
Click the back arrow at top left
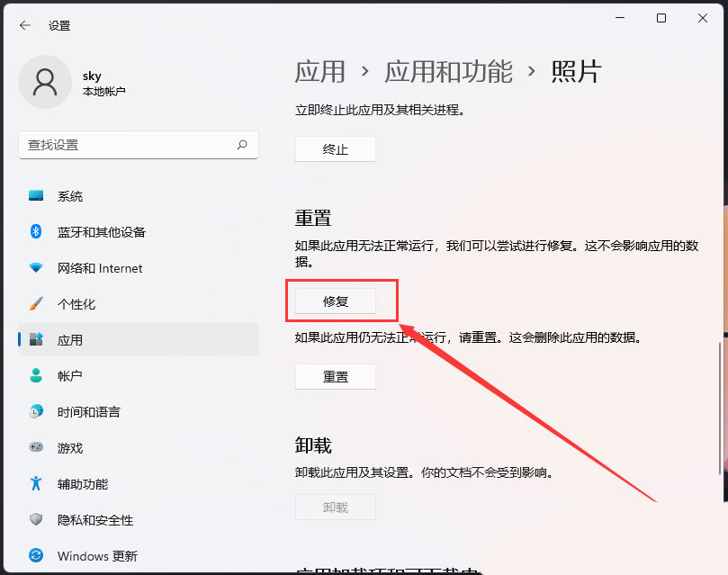click(x=24, y=25)
